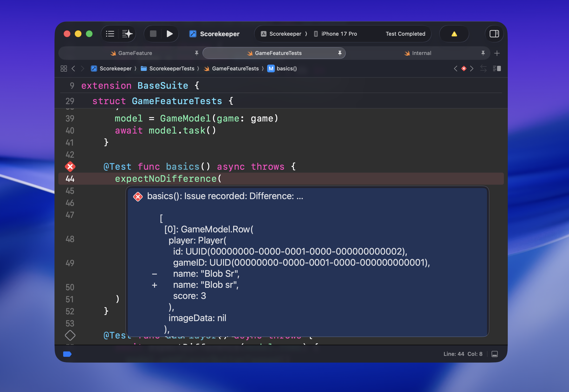
Task: Select the iPhone 17 Pro destination
Action: pyautogui.click(x=339, y=34)
